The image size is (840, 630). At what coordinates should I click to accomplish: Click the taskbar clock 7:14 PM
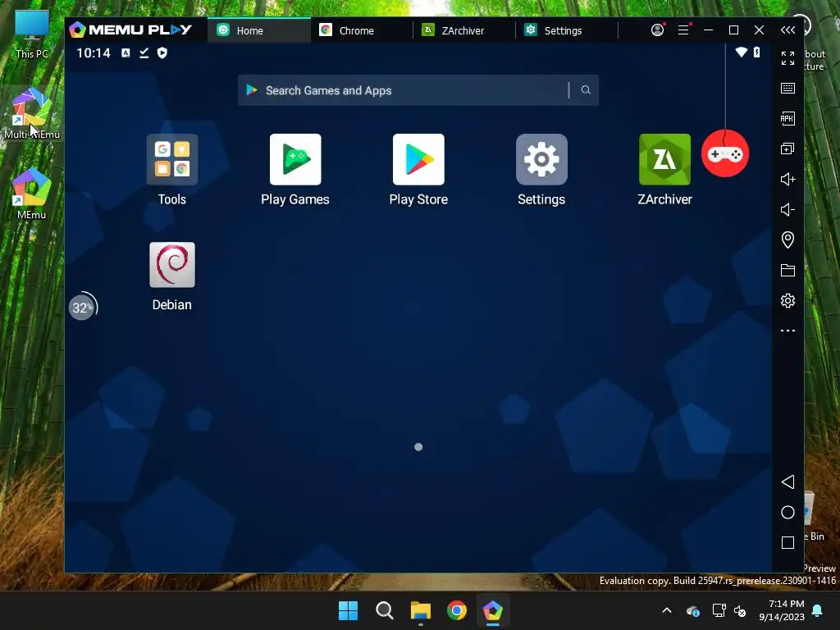pyautogui.click(x=782, y=610)
